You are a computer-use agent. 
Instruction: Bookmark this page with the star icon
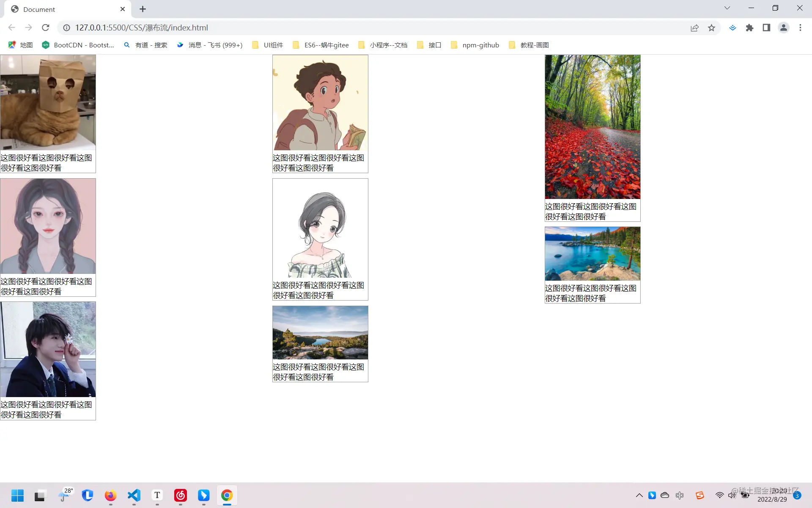pyautogui.click(x=711, y=28)
